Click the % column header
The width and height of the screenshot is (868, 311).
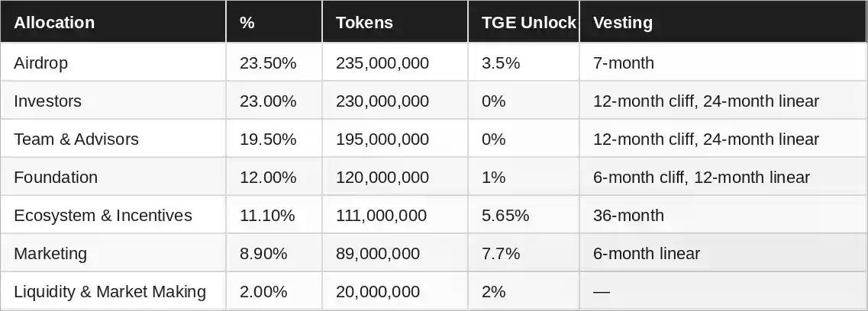(247, 23)
